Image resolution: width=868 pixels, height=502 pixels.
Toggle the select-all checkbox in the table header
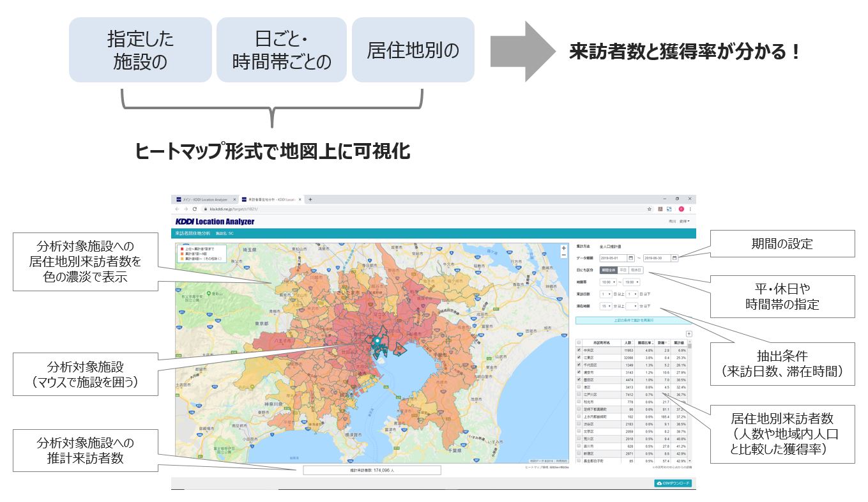point(579,342)
